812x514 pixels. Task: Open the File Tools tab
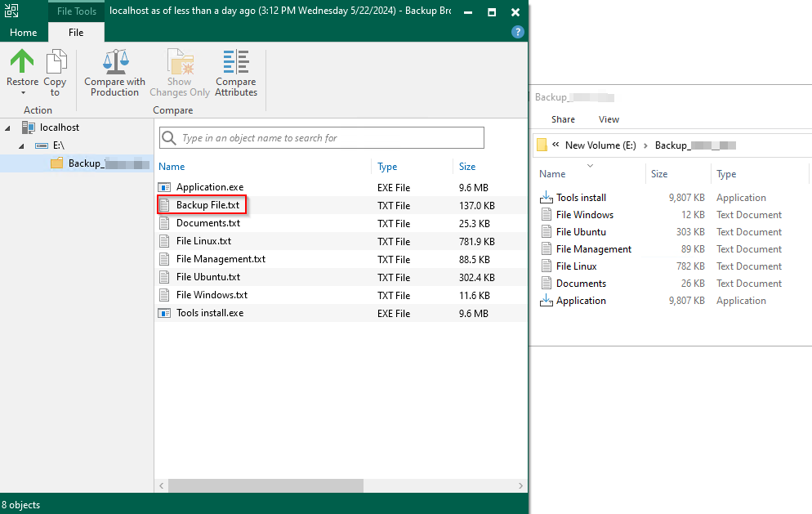(x=76, y=12)
